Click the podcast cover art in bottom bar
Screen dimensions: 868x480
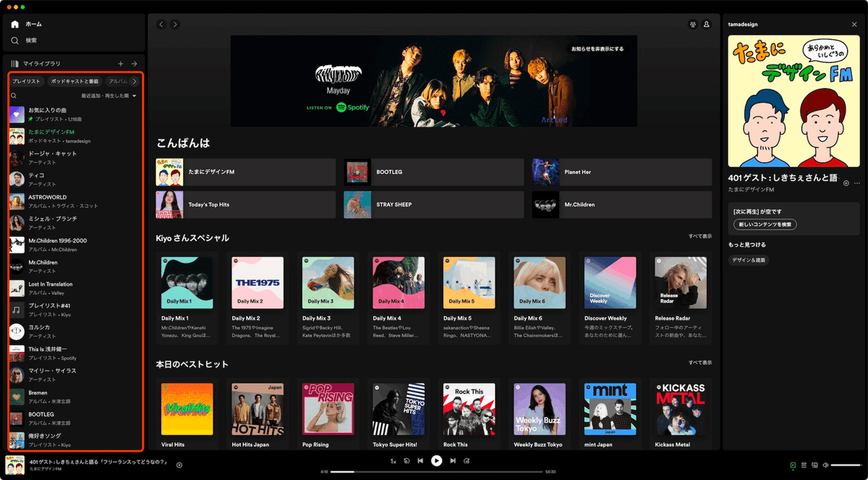[15, 465]
